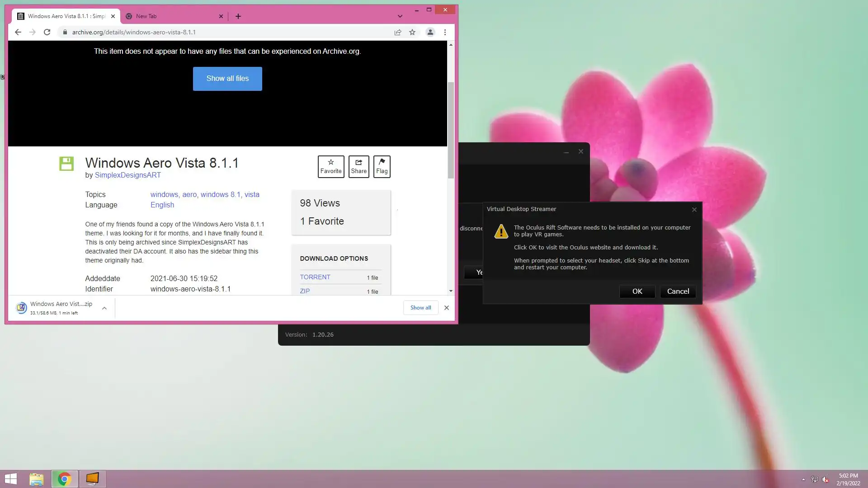This screenshot has height=488, width=868.
Task: Click the TORRENT download option
Action: 315,277
